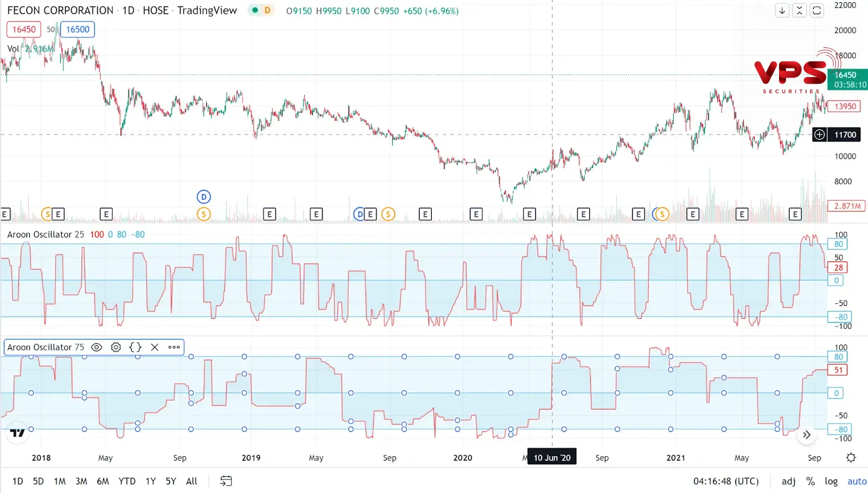
Task: Select the YTD date range
Action: (127, 481)
